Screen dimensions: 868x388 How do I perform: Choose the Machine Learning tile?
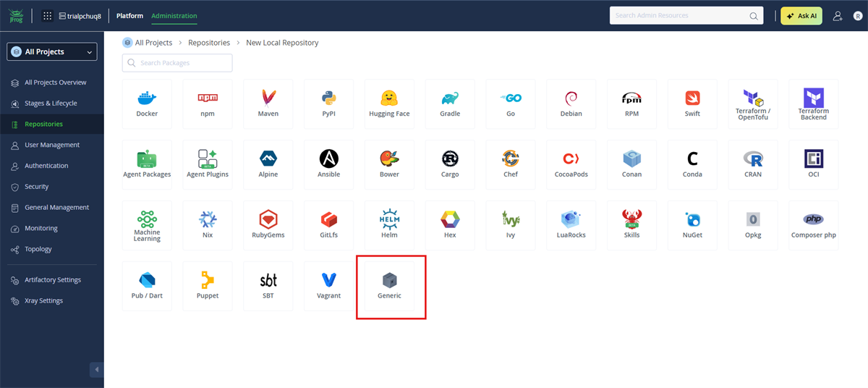pyautogui.click(x=147, y=226)
